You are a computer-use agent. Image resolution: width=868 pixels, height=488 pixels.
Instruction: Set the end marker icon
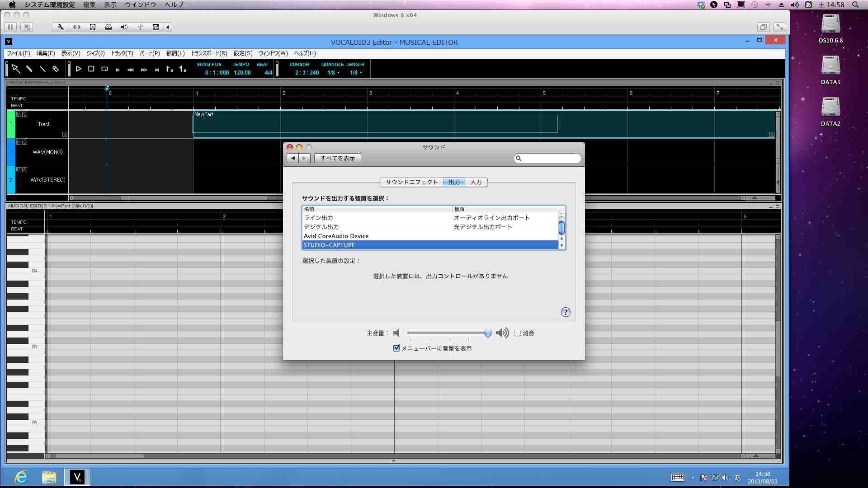[183, 69]
